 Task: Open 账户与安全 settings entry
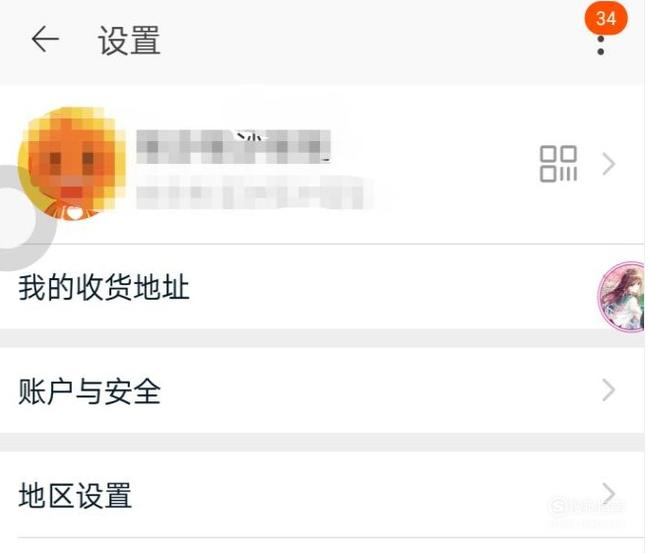[x=322, y=390]
